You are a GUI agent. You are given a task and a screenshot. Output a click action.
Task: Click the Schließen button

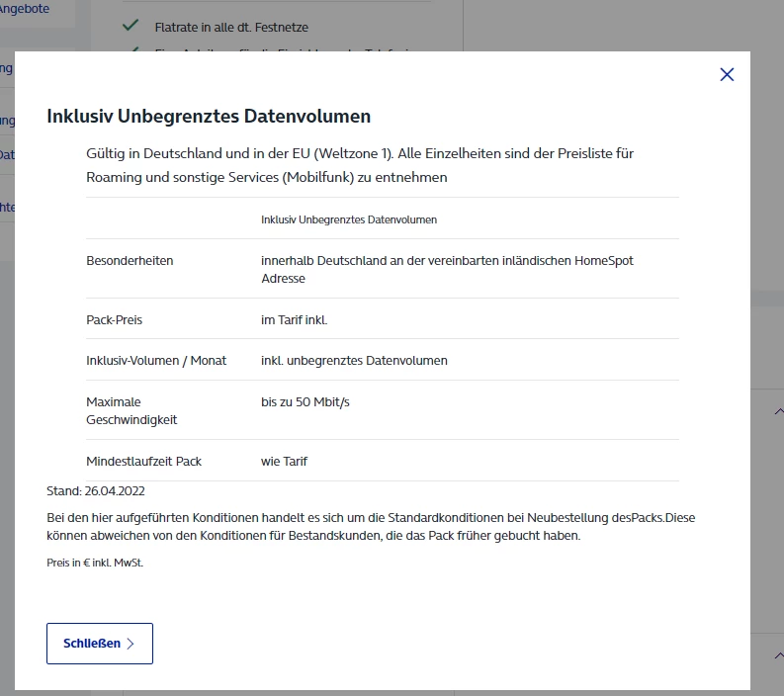coord(99,644)
